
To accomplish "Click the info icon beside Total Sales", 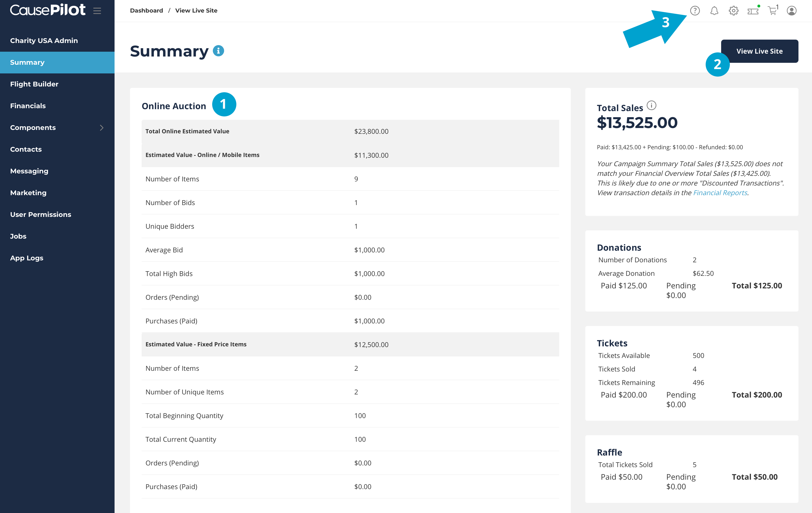I will click(652, 106).
